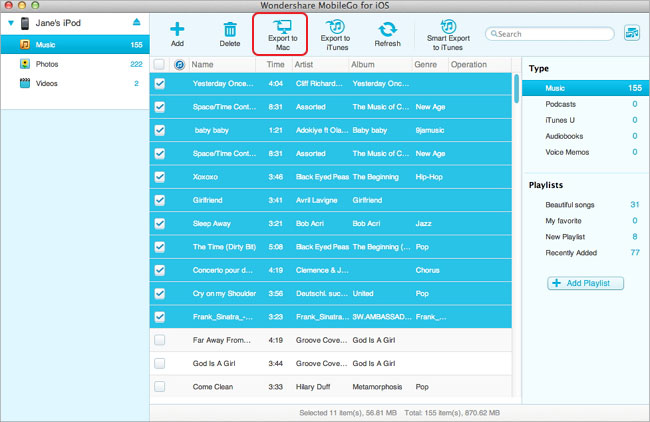Click the Metamorphosis album cell
The image size is (650, 422).
377,387
